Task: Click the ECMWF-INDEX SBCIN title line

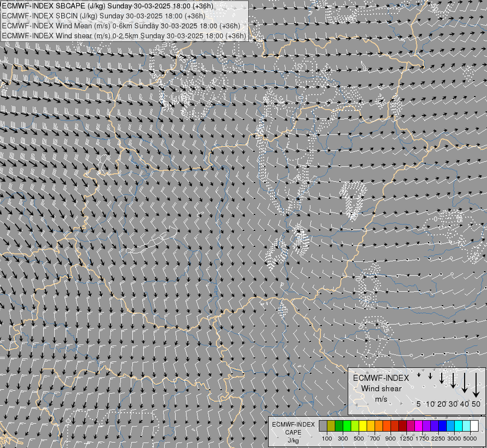Action: pyautogui.click(x=103, y=16)
